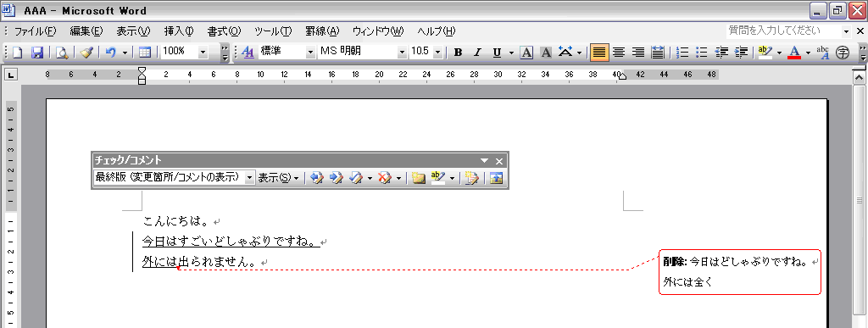Open Print Preview magnifier icon

(x=61, y=52)
